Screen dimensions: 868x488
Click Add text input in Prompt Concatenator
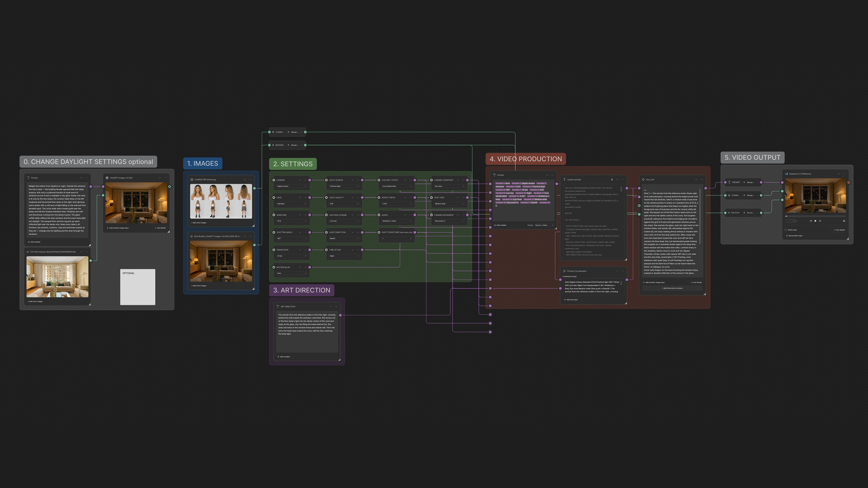(x=571, y=300)
